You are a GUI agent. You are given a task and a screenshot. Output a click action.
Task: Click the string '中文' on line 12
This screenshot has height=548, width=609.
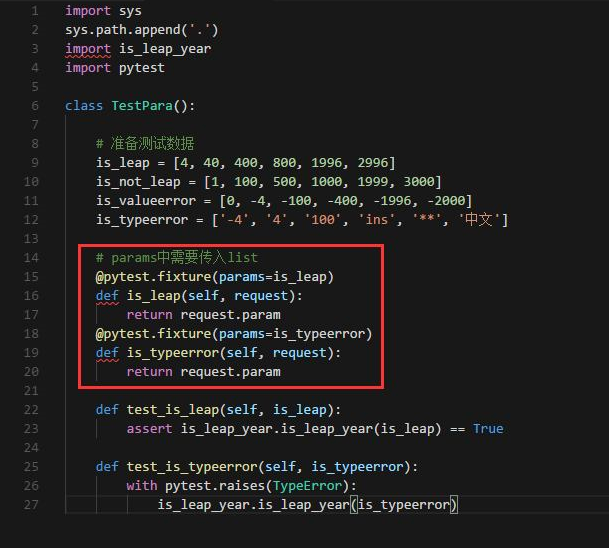pyautogui.click(x=478, y=220)
